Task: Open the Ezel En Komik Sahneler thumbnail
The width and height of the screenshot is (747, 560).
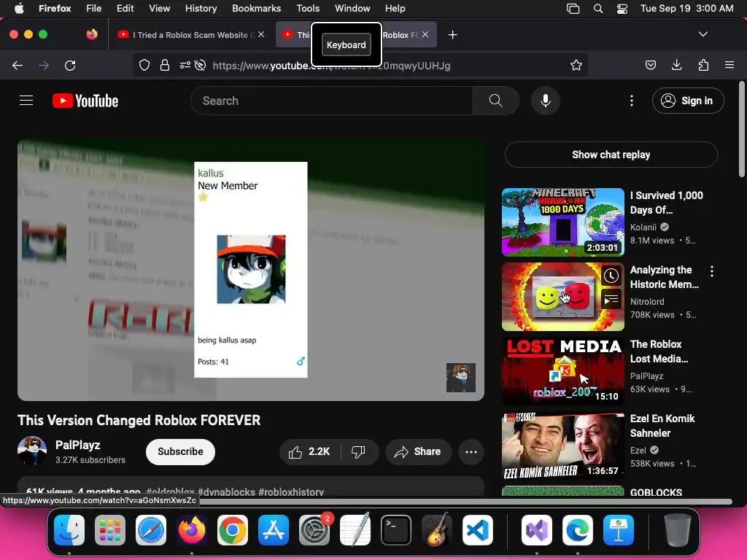Action: tap(562, 446)
